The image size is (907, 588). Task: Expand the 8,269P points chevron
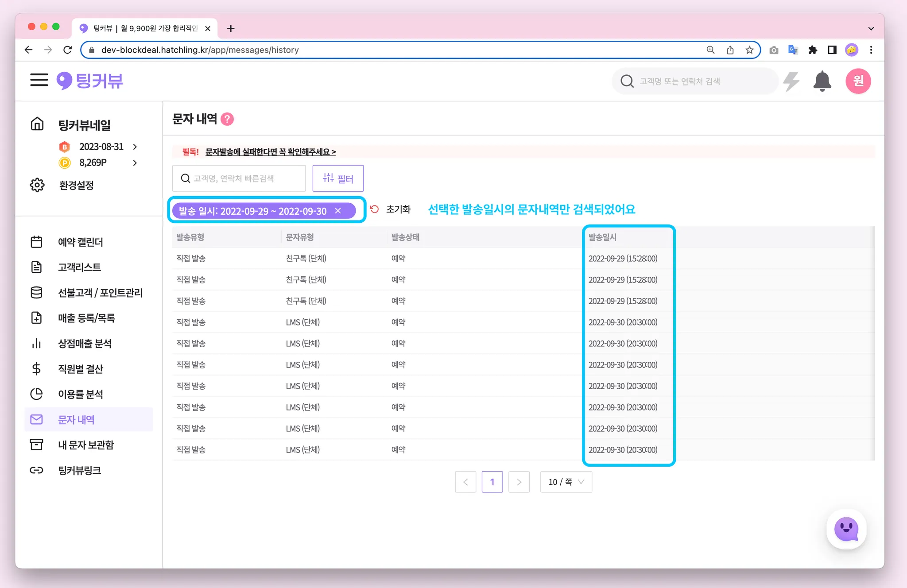[x=135, y=163]
